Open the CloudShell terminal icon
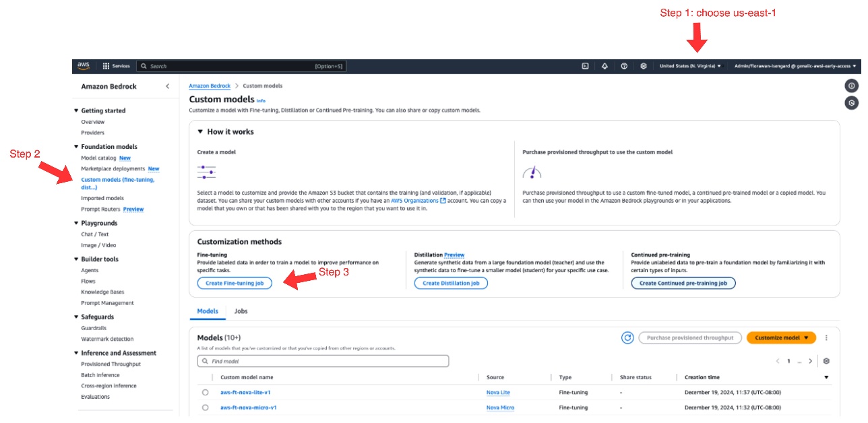Viewport: 868px width, 423px height. [585, 66]
